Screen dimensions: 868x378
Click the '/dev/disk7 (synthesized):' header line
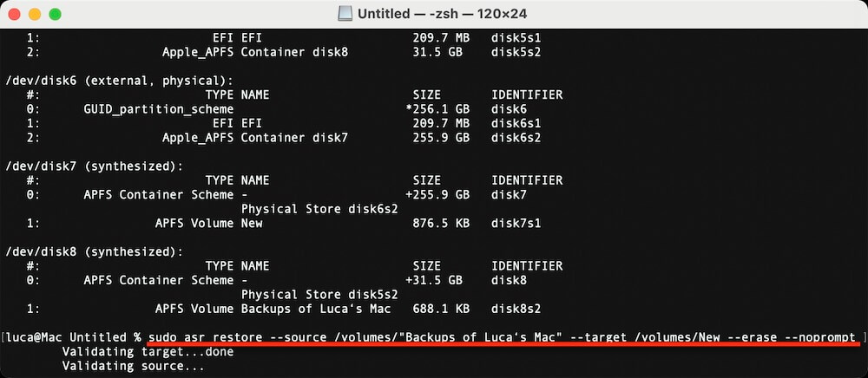(95, 166)
